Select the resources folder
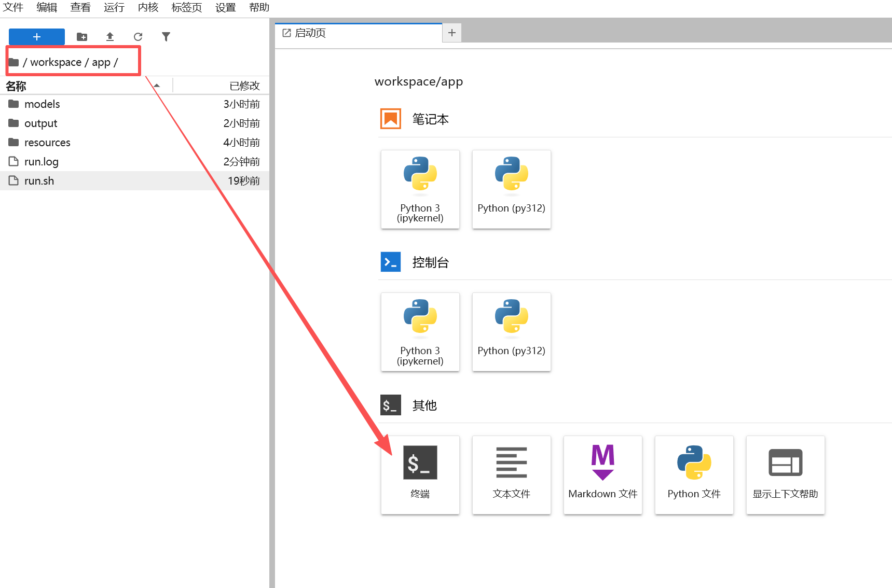Screen dimensions: 892x588 (135, 143)
